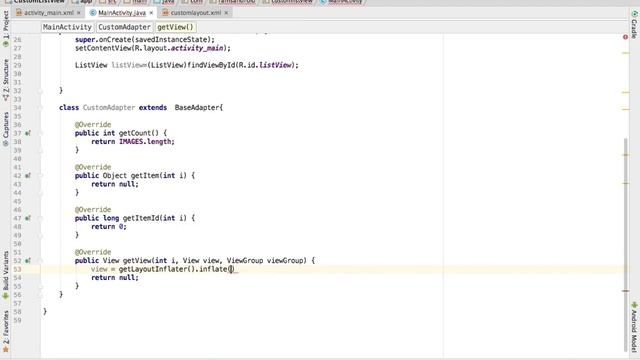Click line number 53 in the gutter
Viewport: 640px width, 360px height.
point(17,269)
